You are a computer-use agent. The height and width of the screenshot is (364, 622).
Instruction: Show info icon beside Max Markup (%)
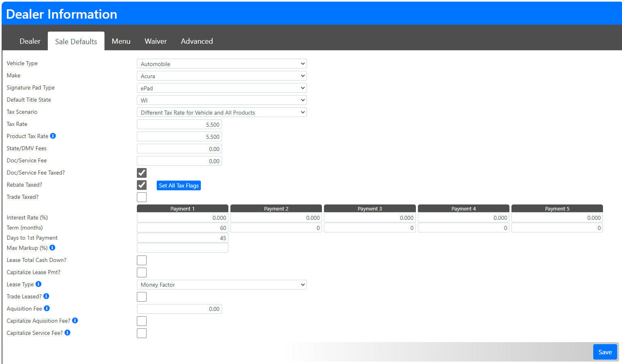pyautogui.click(x=52, y=248)
